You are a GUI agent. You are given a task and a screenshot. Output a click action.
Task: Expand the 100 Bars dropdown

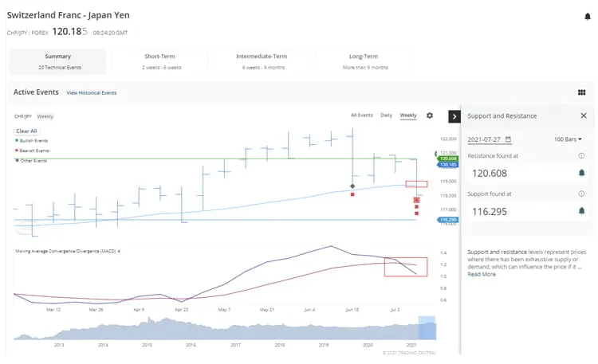568,139
